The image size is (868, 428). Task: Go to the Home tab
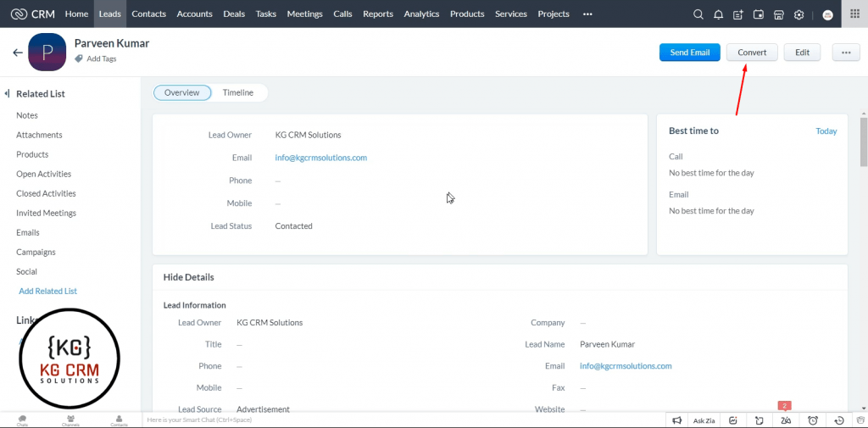[76, 14]
